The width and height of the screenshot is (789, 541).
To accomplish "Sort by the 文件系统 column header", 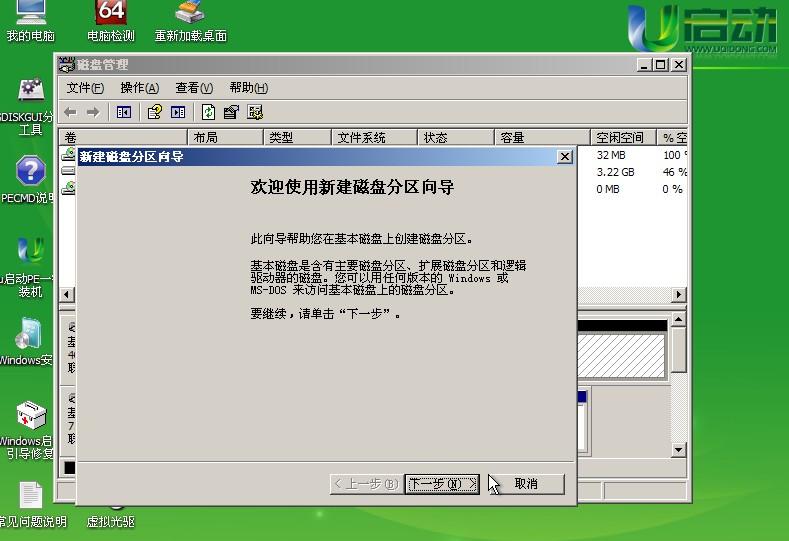I will click(x=374, y=137).
